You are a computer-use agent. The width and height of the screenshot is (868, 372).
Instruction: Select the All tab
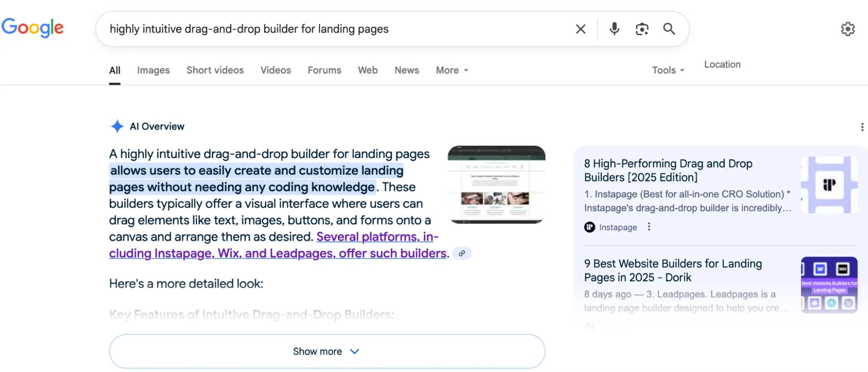(x=115, y=70)
